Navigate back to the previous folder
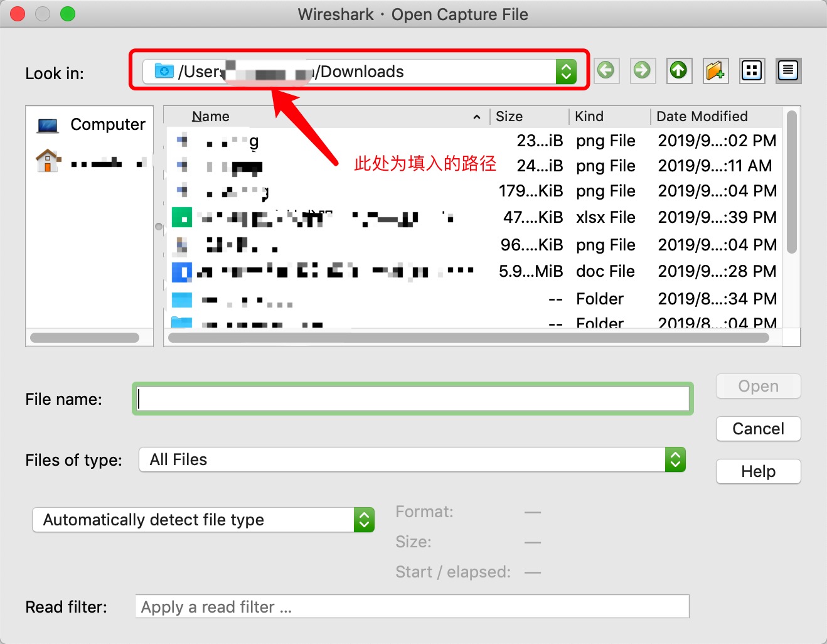Viewport: 827px width, 644px height. pyautogui.click(x=606, y=71)
